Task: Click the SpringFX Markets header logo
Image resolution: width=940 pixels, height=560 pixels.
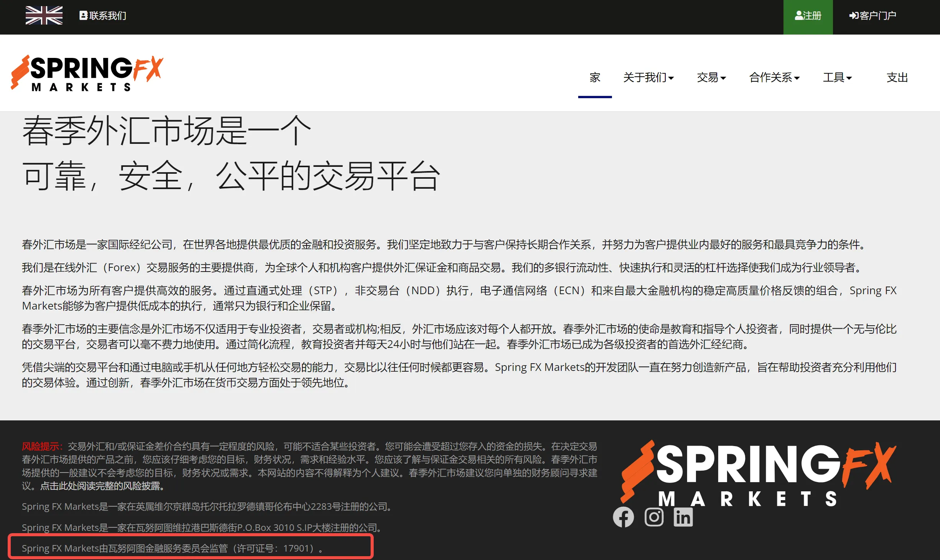Action: pos(87,73)
